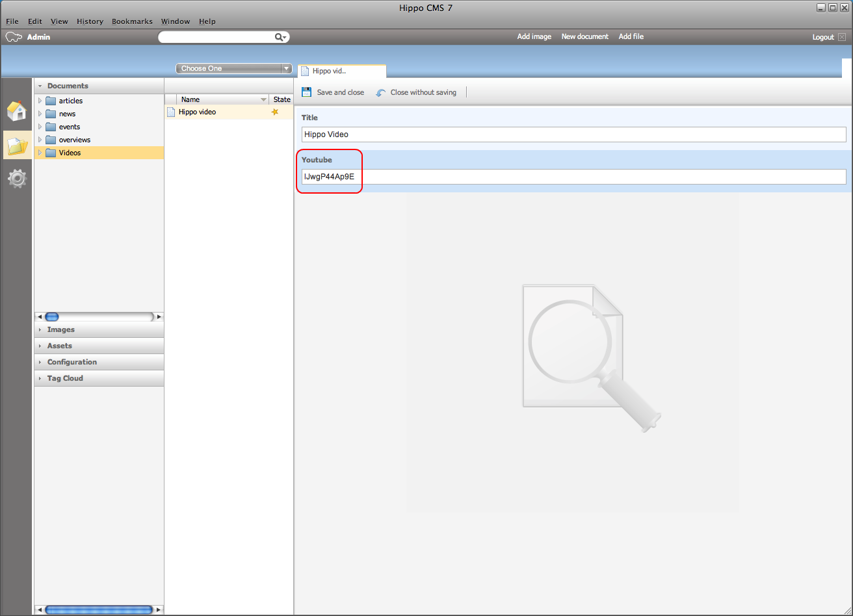Open the Choose One dropdown
Image resolution: width=853 pixels, height=616 pixels.
pos(234,68)
